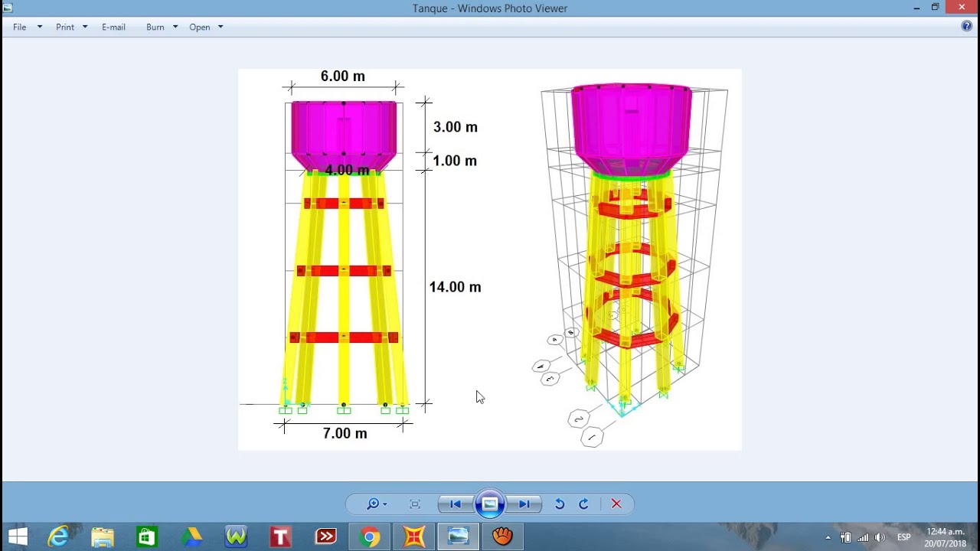Open the orange paw app on the taskbar

pyautogui.click(x=502, y=536)
